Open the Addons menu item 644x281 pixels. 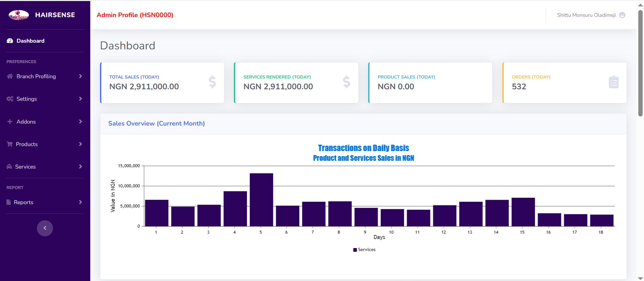[26, 122]
